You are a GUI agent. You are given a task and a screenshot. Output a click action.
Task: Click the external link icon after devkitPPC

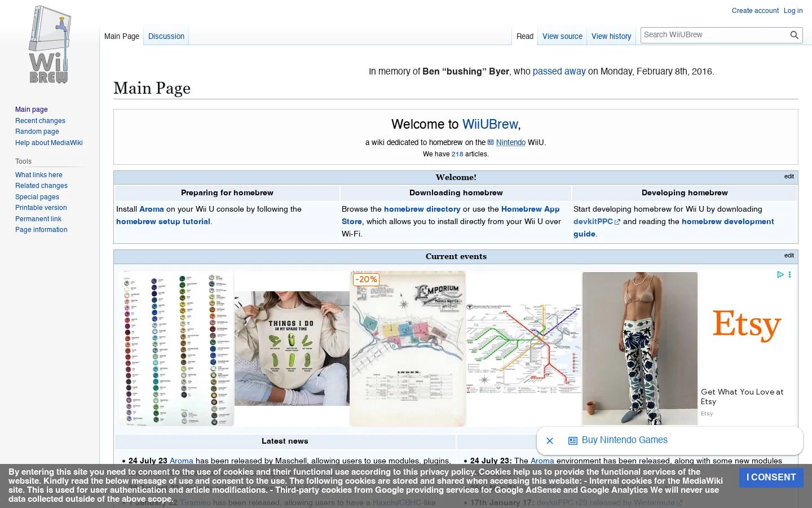617,222
